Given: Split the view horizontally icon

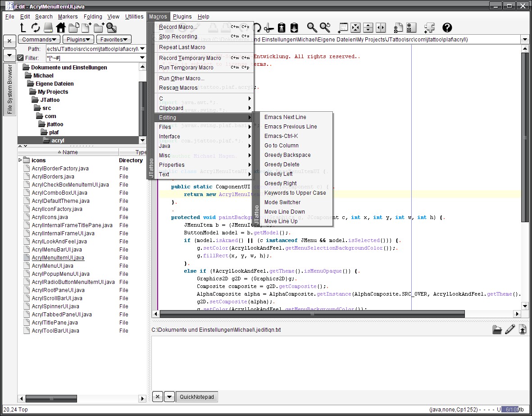Looking at the screenshot, I should pyautogui.click(x=368, y=27).
